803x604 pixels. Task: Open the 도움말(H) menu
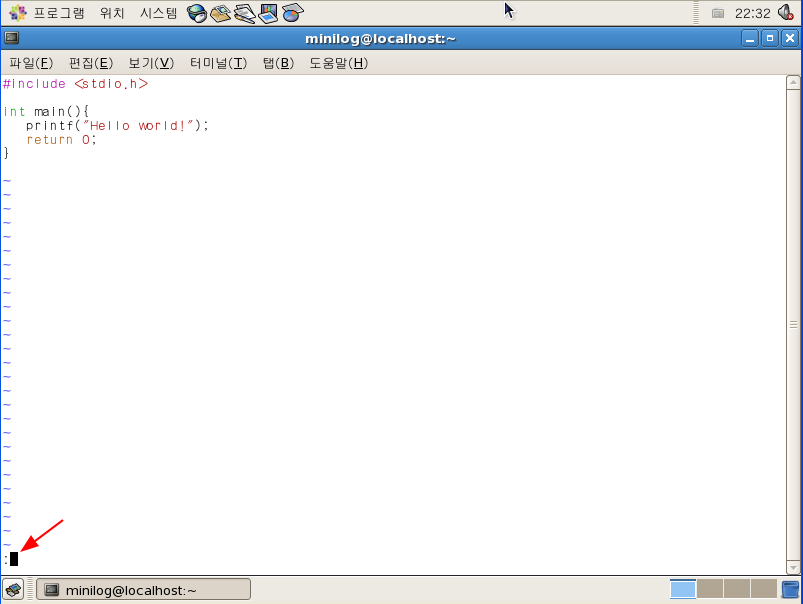pyautogui.click(x=339, y=63)
